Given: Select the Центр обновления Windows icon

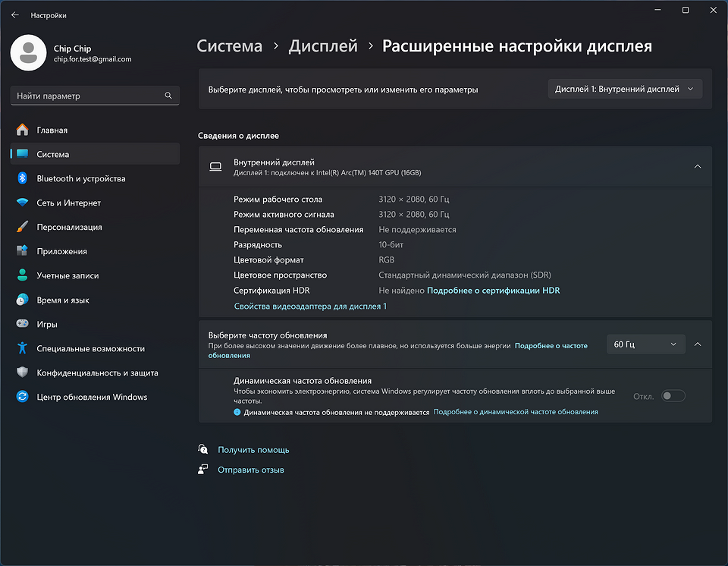Looking at the screenshot, I should click(23, 397).
